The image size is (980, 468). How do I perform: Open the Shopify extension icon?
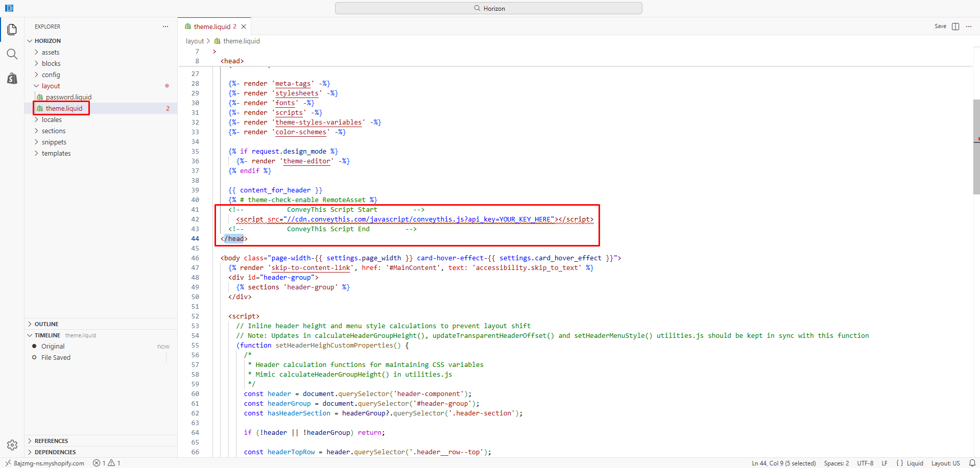(x=12, y=78)
